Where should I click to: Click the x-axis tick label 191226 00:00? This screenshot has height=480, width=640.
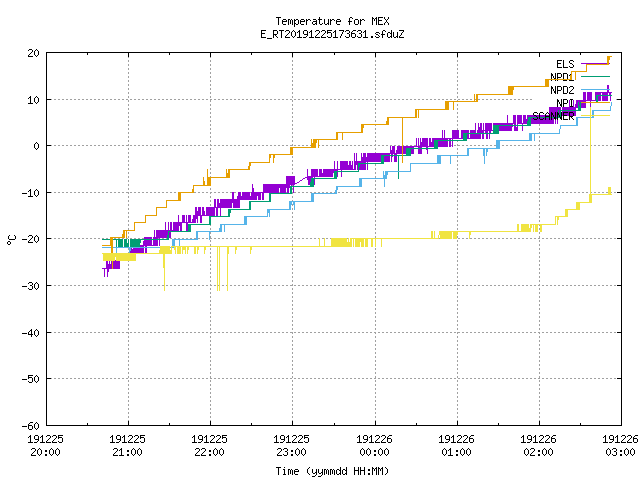tap(374, 446)
